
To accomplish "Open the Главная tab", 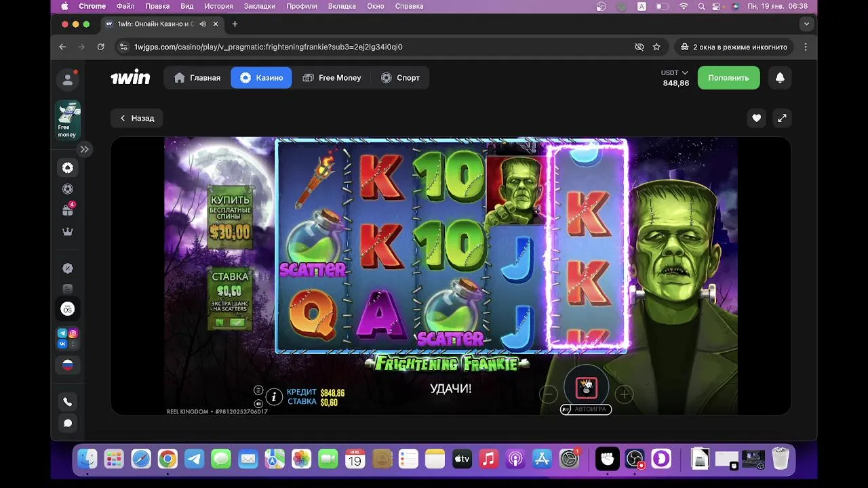I will click(197, 78).
